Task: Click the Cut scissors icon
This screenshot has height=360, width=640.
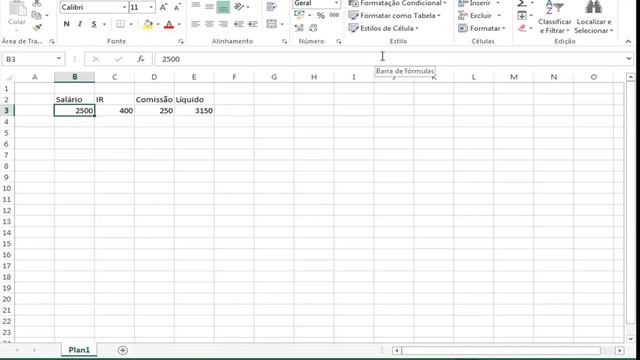Action: pos(37,3)
